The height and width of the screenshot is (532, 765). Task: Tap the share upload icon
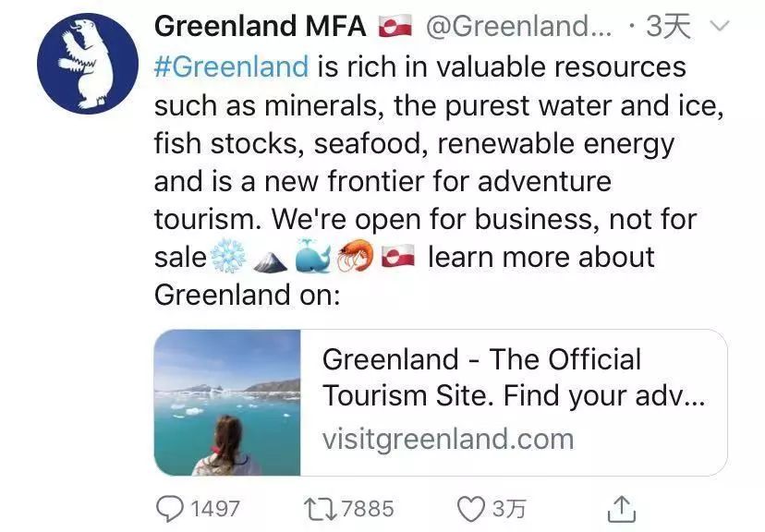pyautogui.click(x=623, y=508)
